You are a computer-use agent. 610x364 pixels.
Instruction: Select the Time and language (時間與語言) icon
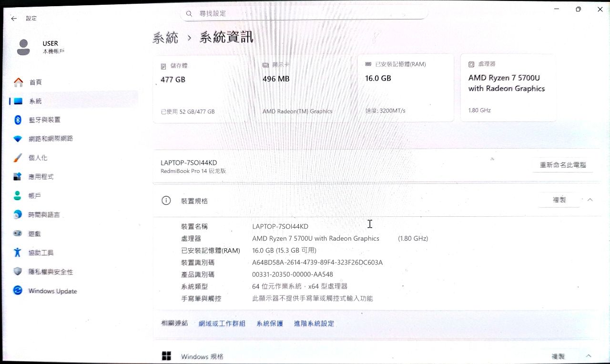[x=18, y=215]
